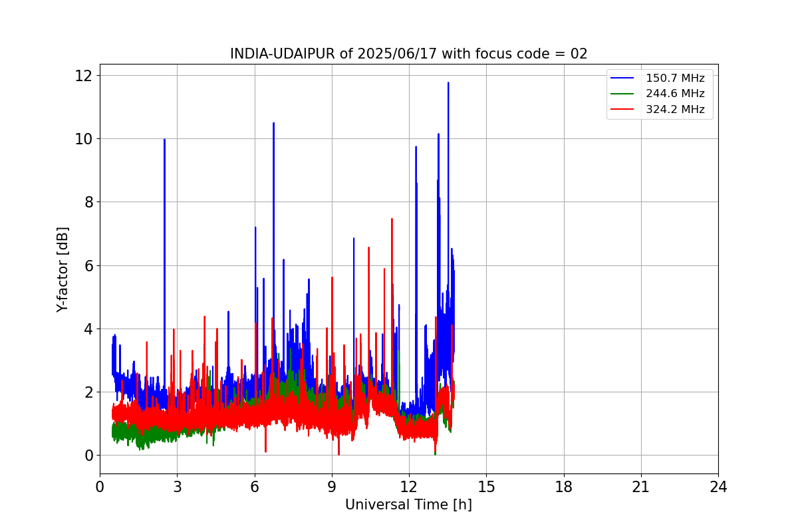
Task: Click the 'Y-factor [dB]' axis label
Action: (63, 269)
